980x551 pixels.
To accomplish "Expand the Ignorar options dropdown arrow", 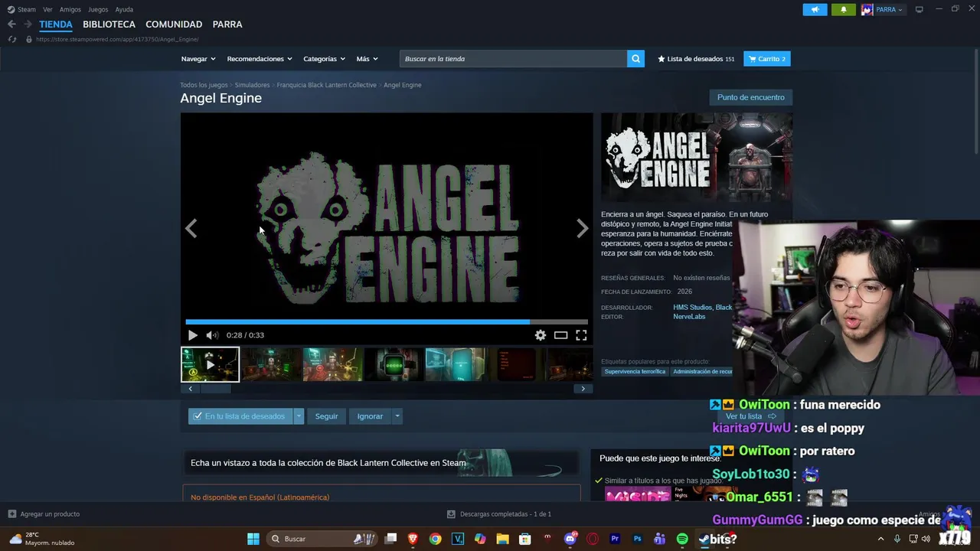I will point(397,416).
